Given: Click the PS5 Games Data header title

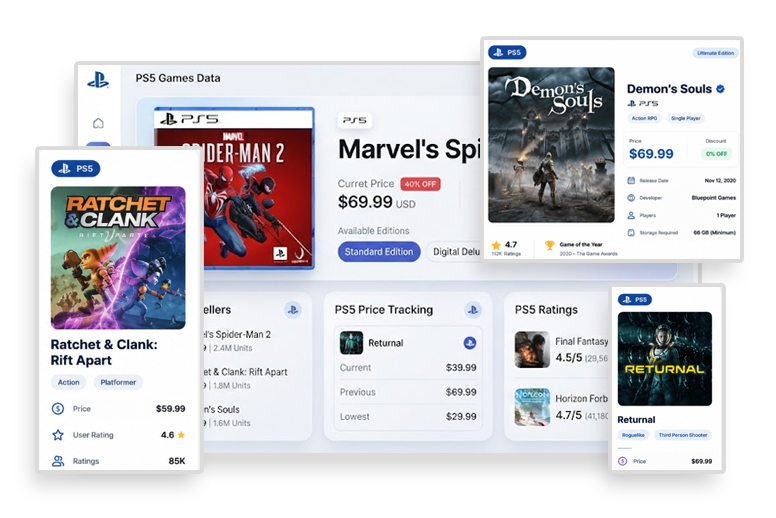Looking at the screenshot, I should [178, 78].
